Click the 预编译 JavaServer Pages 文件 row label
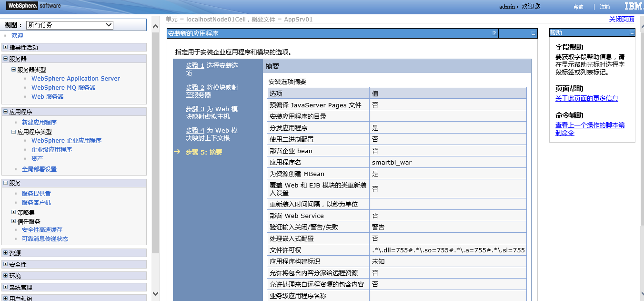Image resolution: width=644 pixels, height=301 pixels. [315, 105]
